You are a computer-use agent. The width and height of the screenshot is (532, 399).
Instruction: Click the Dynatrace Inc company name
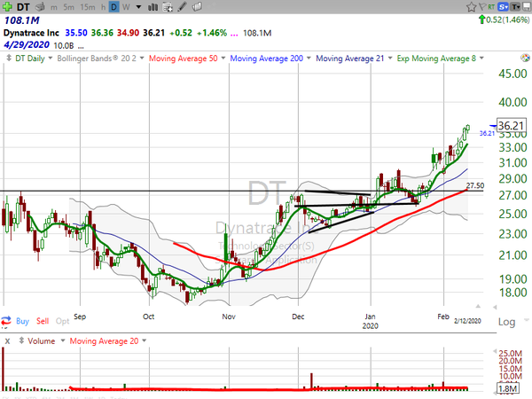[31, 33]
